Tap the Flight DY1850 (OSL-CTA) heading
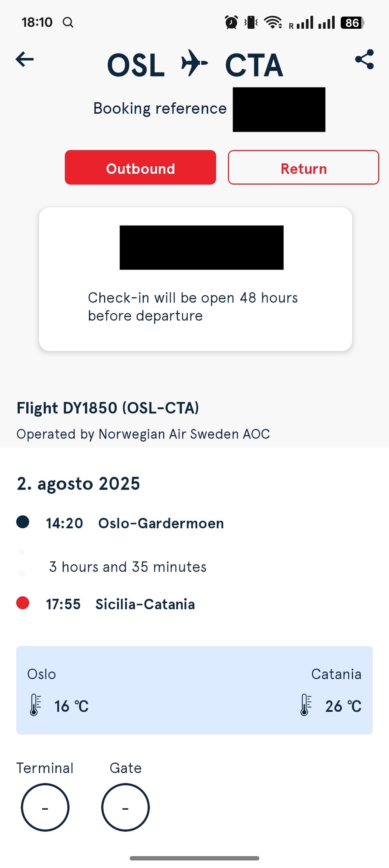Image resolution: width=389 pixels, height=868 pixels. tap(108, 408)
